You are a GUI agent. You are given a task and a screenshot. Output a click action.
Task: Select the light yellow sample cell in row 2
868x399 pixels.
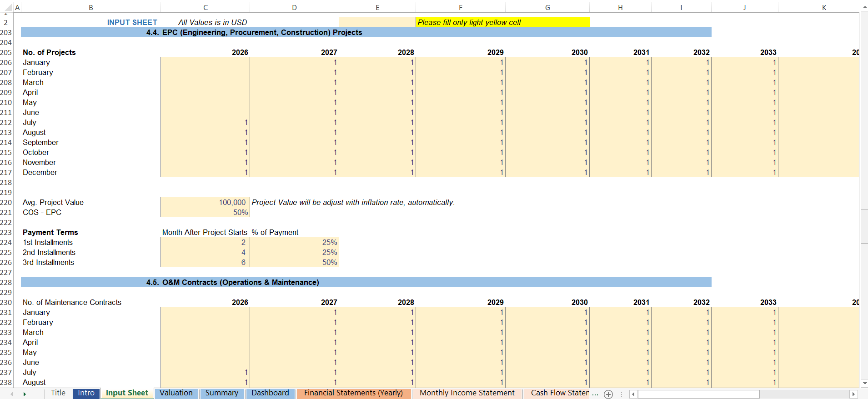[x=377, y=22]
